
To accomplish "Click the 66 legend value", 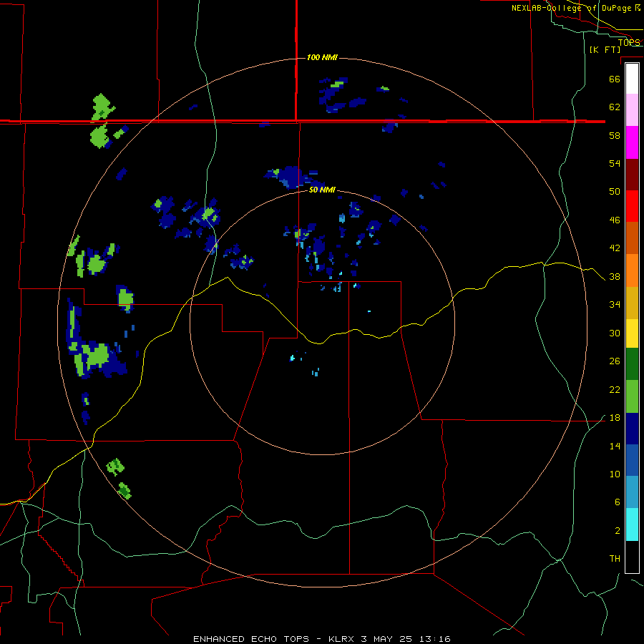I will click(x=615, y=79).
